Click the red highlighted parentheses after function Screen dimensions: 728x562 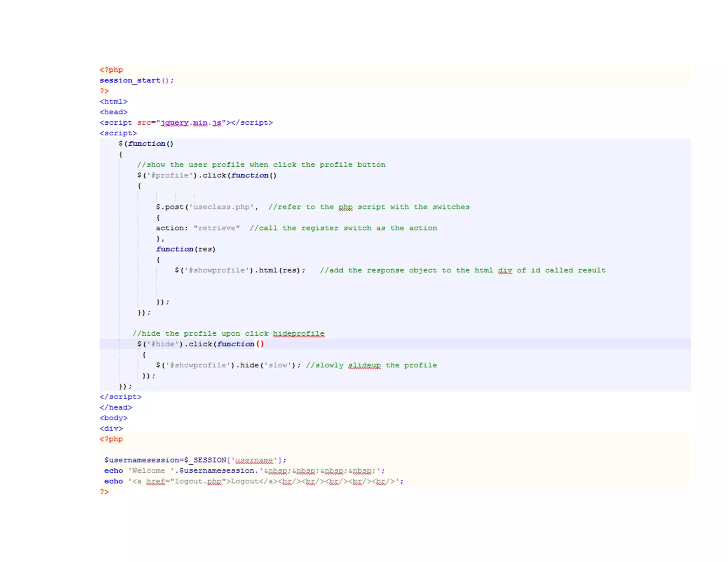(x=260, y=344)
